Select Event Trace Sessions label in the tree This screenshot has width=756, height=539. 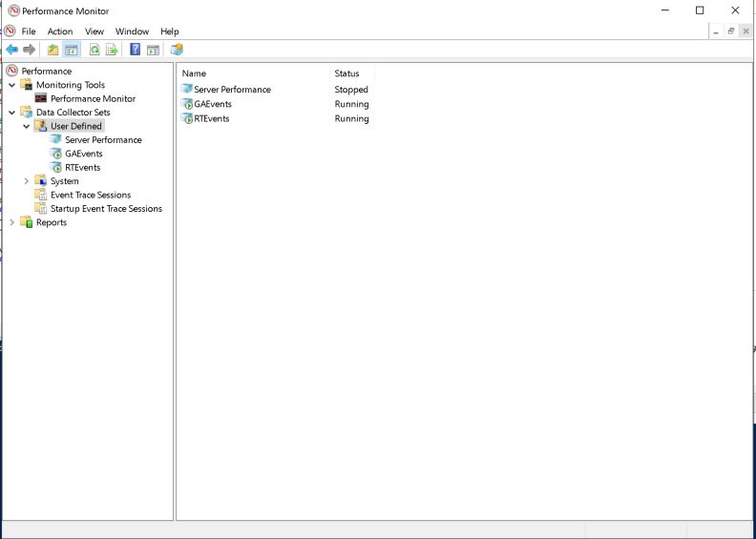(x=91, y=195)
